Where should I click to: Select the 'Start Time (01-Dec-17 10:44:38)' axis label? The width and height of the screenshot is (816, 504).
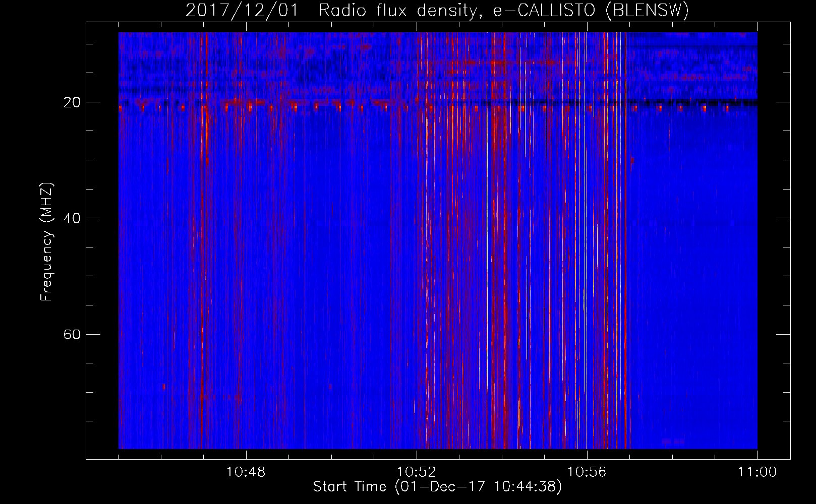pyautogui.click(x=437, y=487)
